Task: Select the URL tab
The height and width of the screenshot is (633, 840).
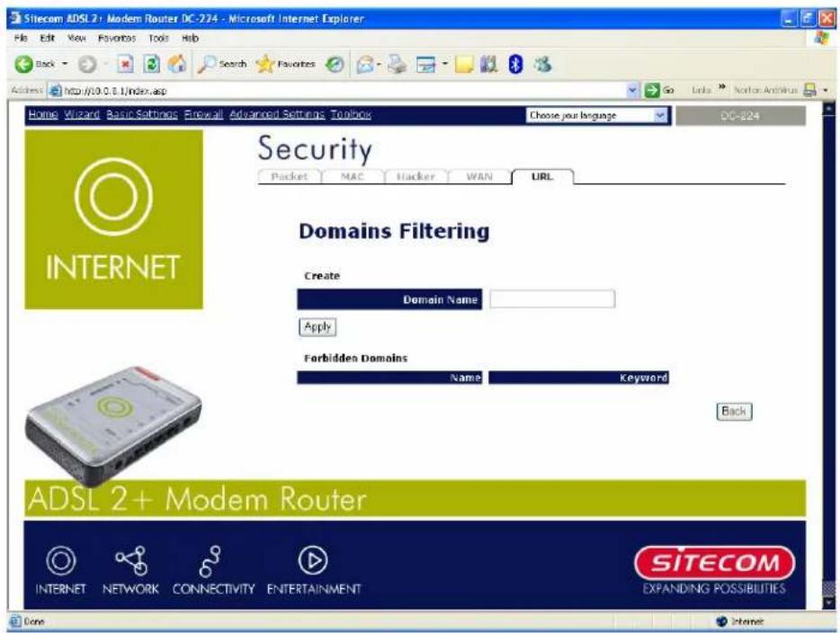Action: coord(542,177)
